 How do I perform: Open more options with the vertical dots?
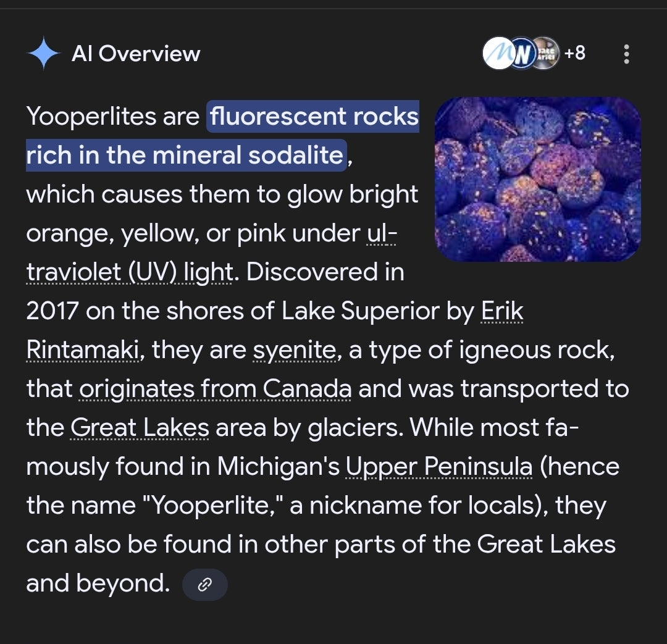(626, 54)
